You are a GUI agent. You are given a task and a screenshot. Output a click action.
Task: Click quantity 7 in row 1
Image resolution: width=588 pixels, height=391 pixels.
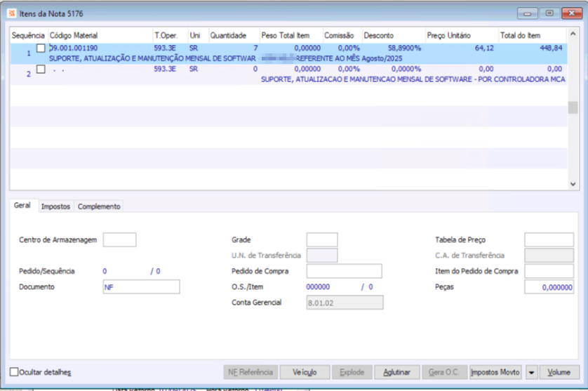click(x=255, y=48)
